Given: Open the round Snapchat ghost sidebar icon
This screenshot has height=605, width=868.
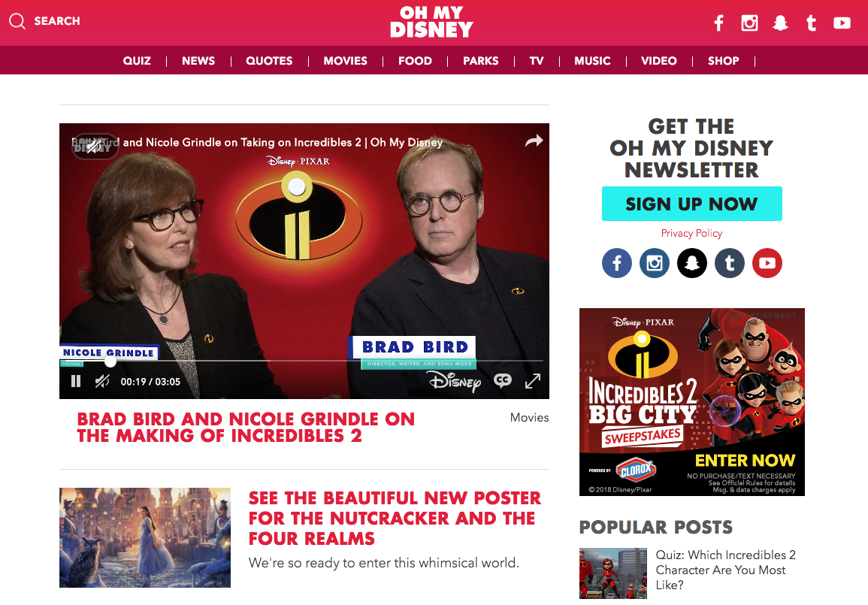Looking at the screenshot, I should pyautogui.click(x=692, y=263).
